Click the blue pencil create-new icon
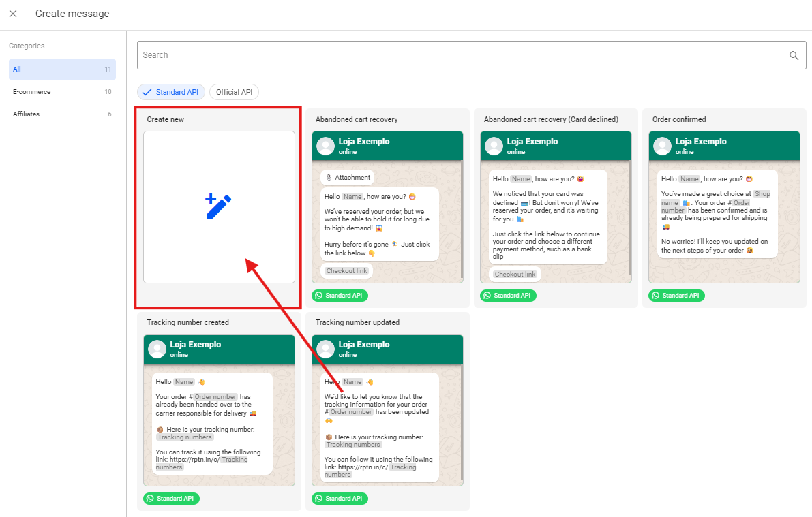 [218, 207]
